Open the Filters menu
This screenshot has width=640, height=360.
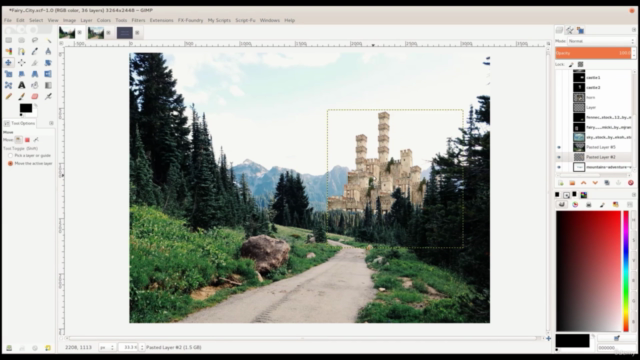point(138,20)
